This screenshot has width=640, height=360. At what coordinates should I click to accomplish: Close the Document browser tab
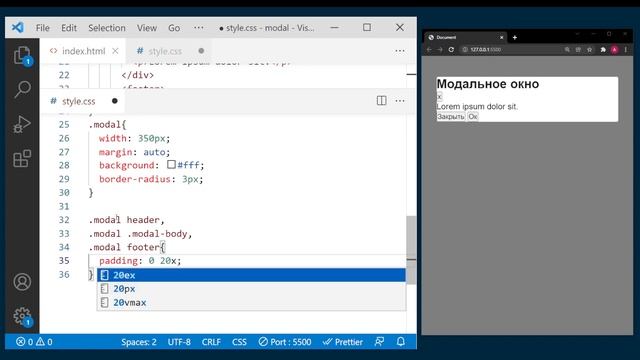click(x=502, y=38)
